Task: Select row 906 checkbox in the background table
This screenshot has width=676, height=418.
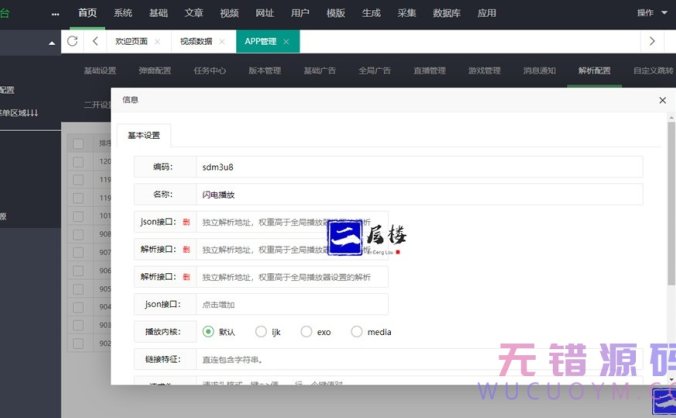Action: [78, 270]
